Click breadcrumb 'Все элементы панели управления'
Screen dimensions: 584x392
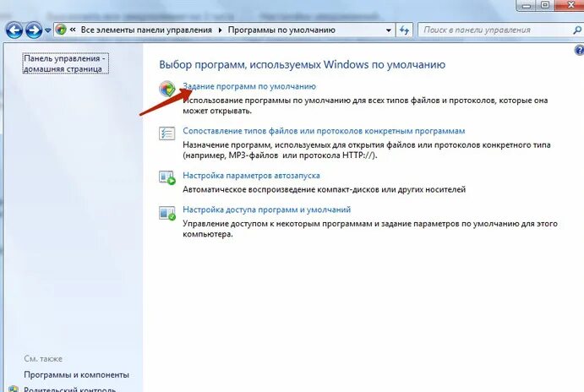pos(146,30)
